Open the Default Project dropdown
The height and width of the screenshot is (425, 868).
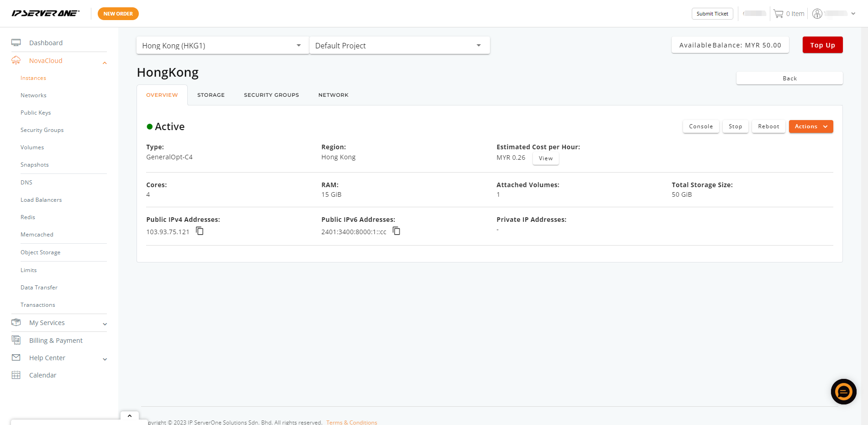point(400,45)
